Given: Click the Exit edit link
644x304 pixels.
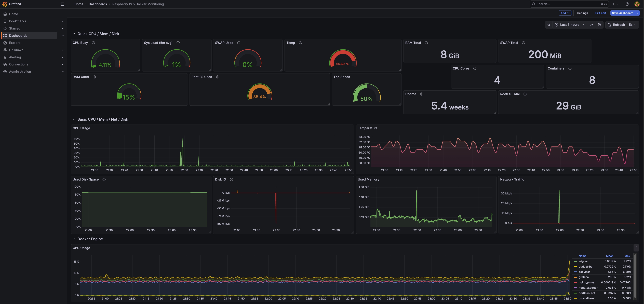Looking at the screenshot, I should 600,13.
